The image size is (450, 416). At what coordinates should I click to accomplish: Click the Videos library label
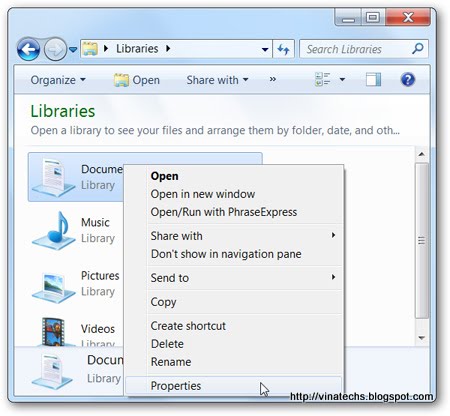coord(98,329)
